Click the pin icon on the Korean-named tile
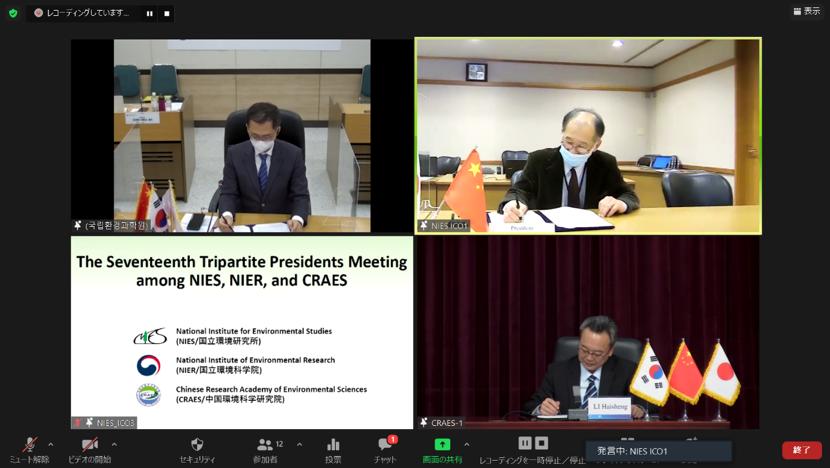Image resolution: width=830 pixels, height=468 pixels. coord(78,226)
